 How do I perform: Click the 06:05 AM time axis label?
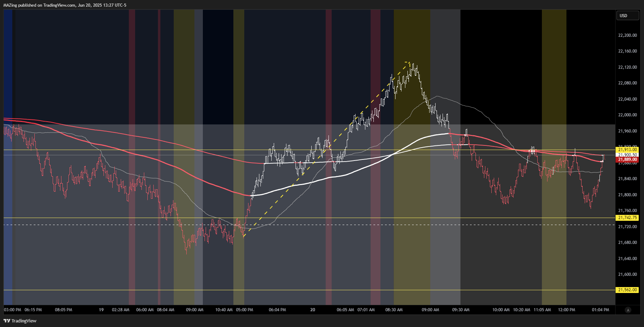pyautogui.click(x=345, y=310)
